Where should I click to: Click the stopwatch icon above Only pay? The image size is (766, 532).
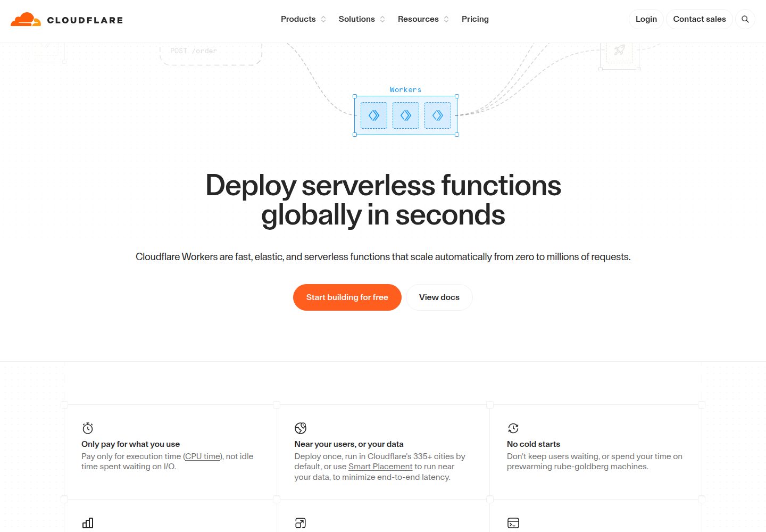pos(88,428)
